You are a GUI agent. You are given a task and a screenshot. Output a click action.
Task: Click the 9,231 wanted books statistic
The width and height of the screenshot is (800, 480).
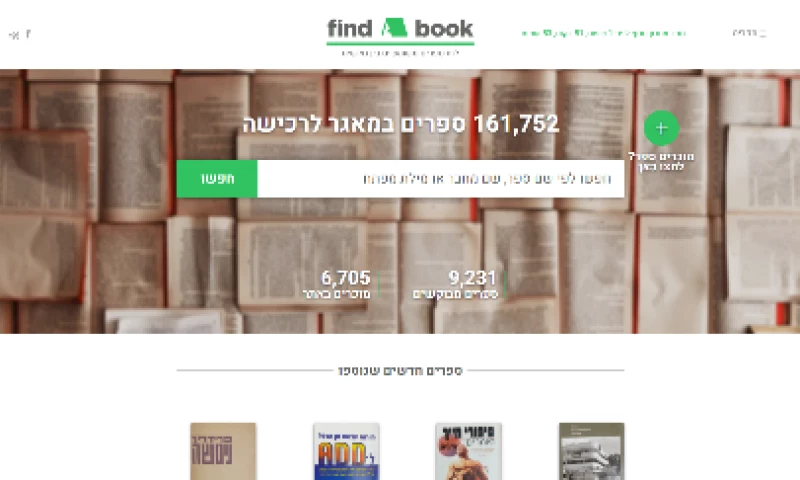click(x=456, y=284)
